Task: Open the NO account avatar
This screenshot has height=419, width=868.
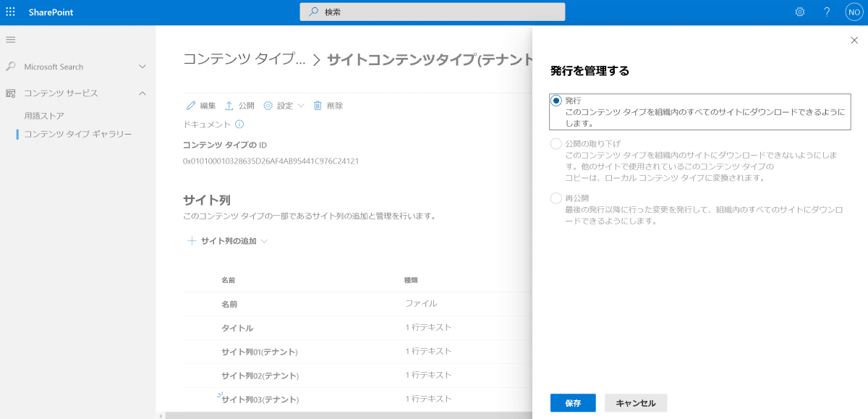Action: pyautogui.click(x=854, y=12)
